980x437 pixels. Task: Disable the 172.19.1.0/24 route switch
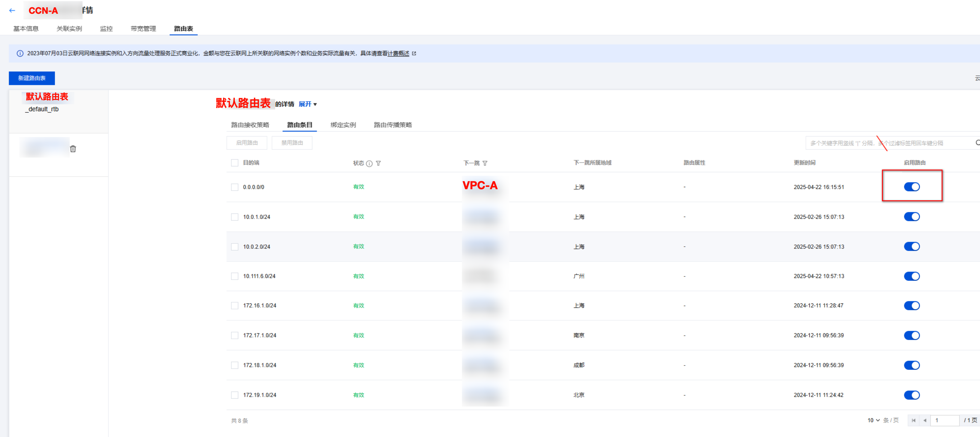912,395
